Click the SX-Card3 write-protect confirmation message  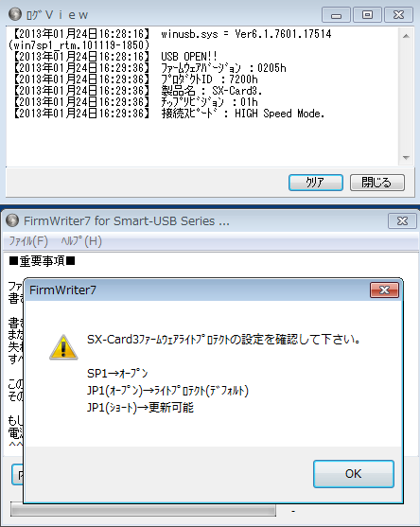[223, 340]
